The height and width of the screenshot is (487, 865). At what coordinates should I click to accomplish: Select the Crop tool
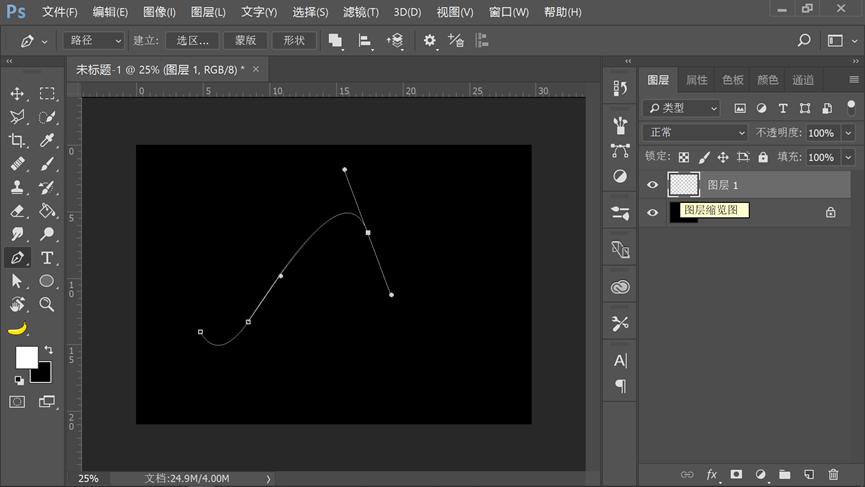point(17,140)
